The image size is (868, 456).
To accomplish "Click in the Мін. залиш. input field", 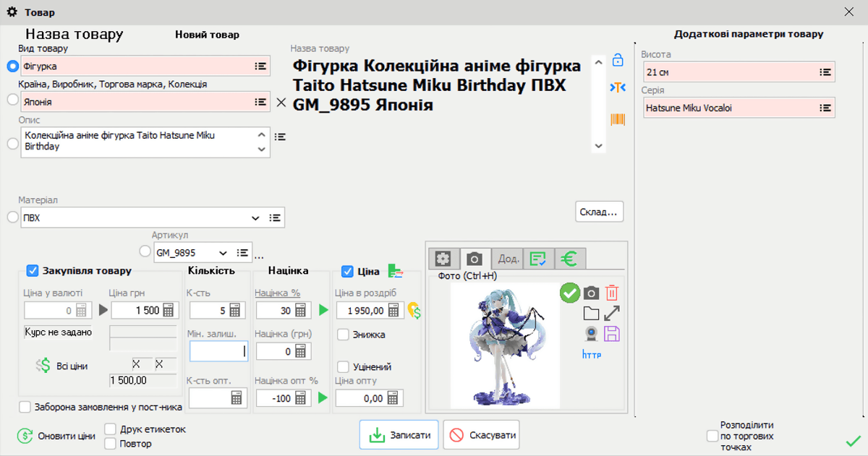I will coord(218,351).
